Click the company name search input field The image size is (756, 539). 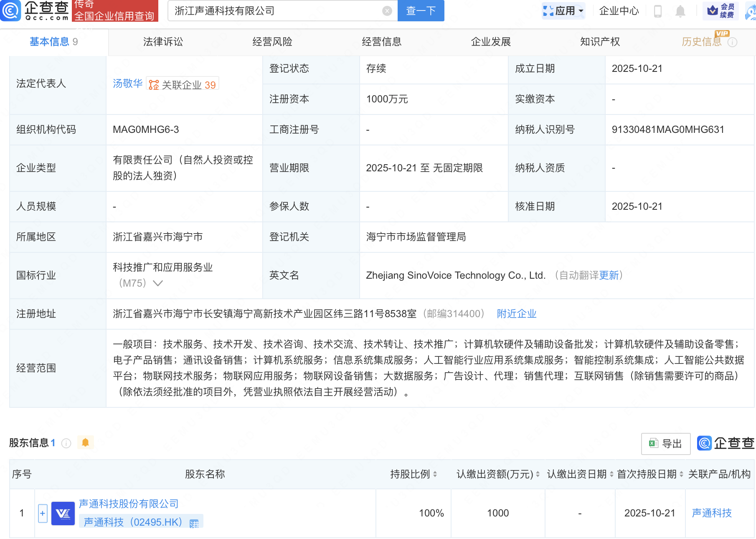[276, 11]
